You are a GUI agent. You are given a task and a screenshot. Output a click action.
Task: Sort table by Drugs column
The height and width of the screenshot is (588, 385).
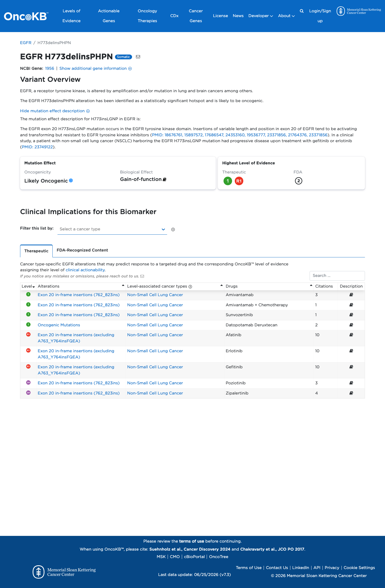269,286
